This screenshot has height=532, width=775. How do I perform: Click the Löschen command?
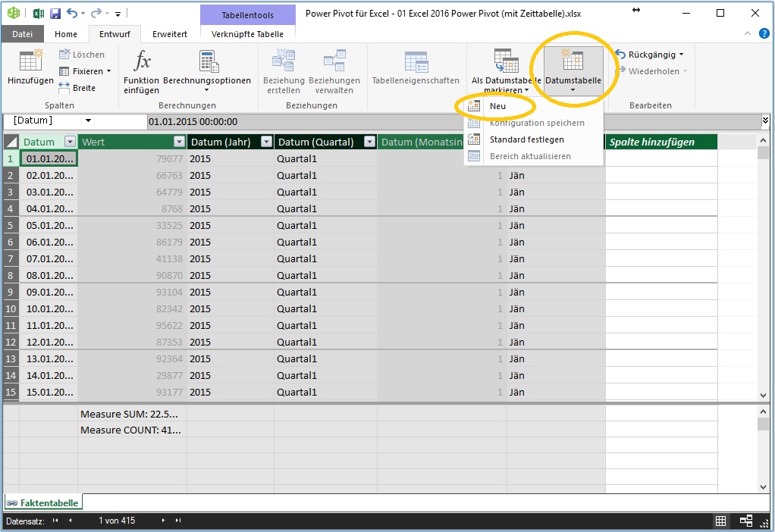tap(83, 54)
